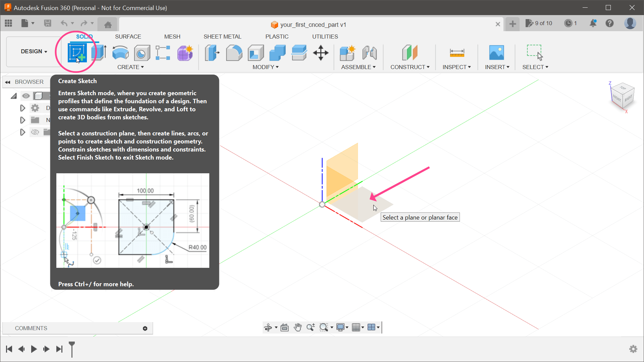Switch to the SURFACE ribbon tab
Viewport: 644px width, 362px height.
[128, 37]
